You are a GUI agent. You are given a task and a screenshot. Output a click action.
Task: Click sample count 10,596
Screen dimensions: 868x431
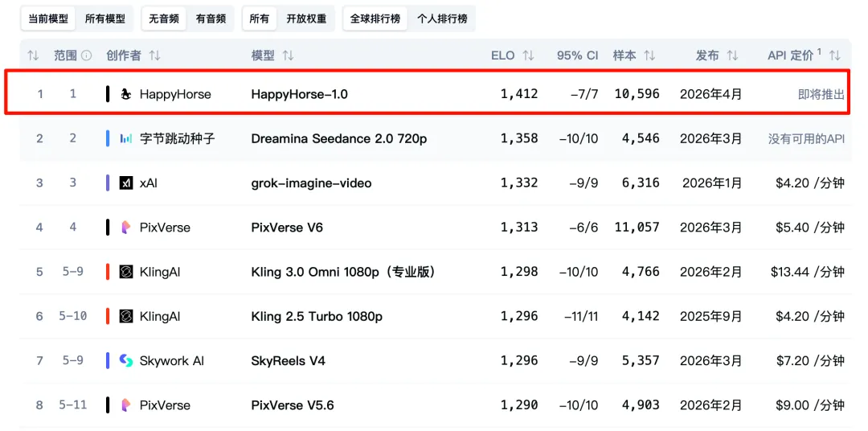(x=637, y=94)
